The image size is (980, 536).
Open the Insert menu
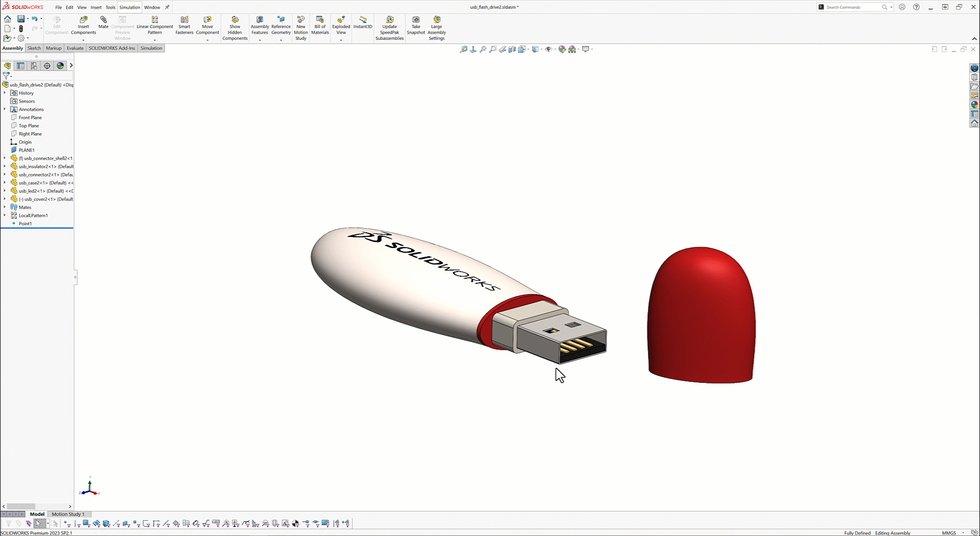[x=96, y=7]
